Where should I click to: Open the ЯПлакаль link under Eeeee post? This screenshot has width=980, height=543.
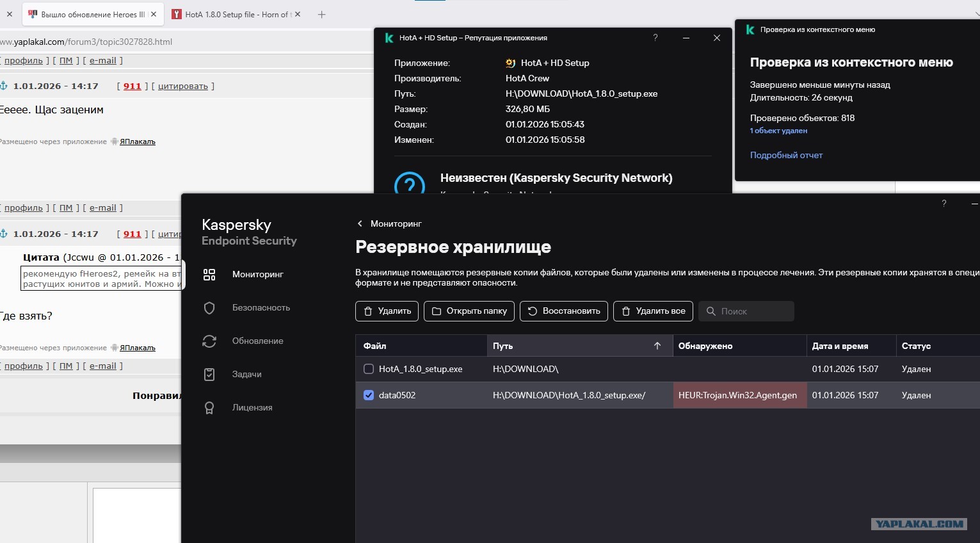[138, 142]
